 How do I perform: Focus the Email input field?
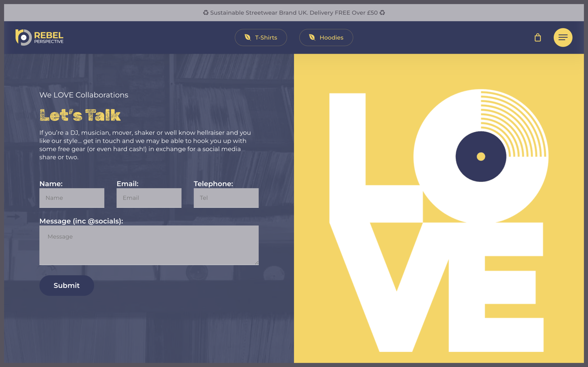pos(149,198)
